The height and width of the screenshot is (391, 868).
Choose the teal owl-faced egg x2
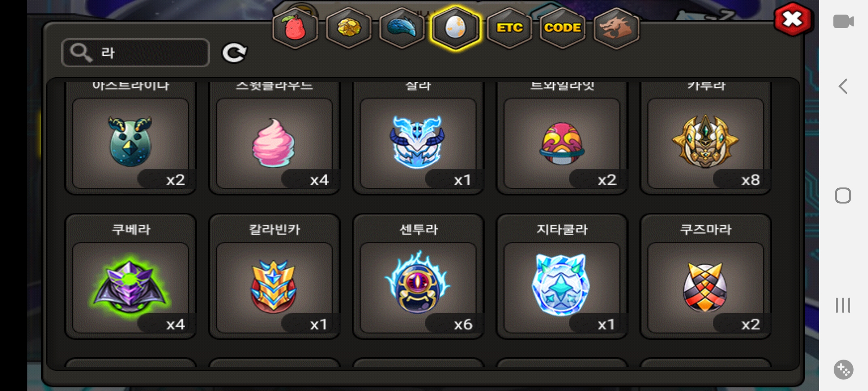[131, 138]
